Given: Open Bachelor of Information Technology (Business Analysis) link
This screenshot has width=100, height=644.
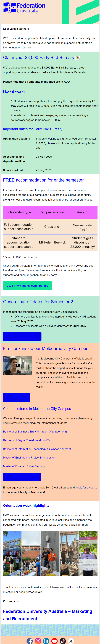Looking at the screenshot, I should click(x=37, y=449).
